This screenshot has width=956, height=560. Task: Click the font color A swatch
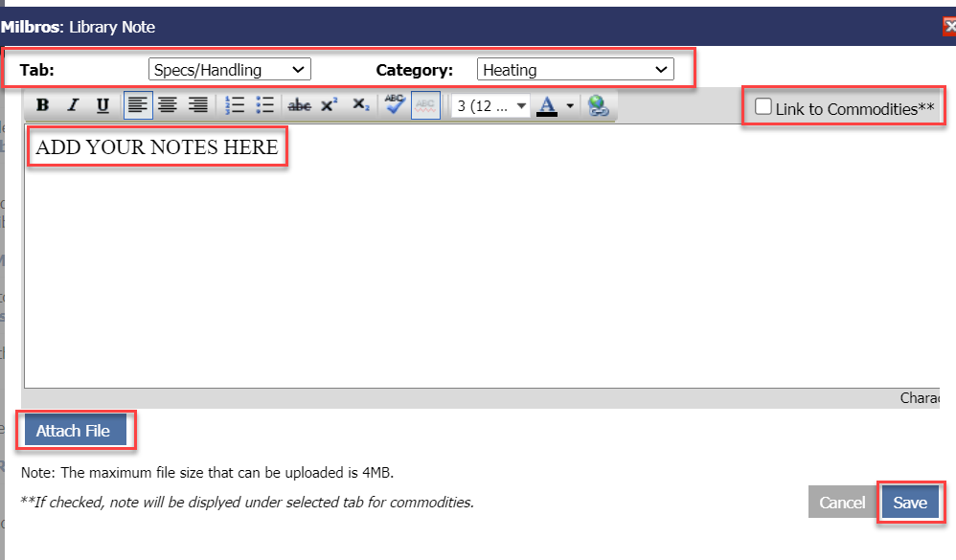pos(548,105)
